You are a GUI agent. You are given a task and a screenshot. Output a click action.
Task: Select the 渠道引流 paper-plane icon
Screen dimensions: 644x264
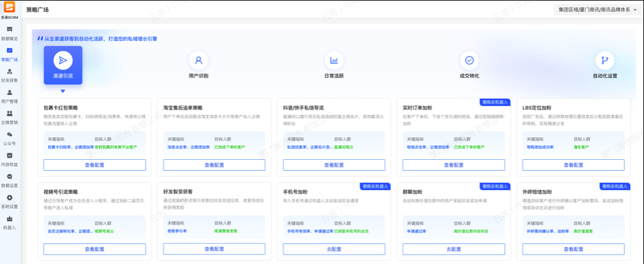(x=63, y=60)
